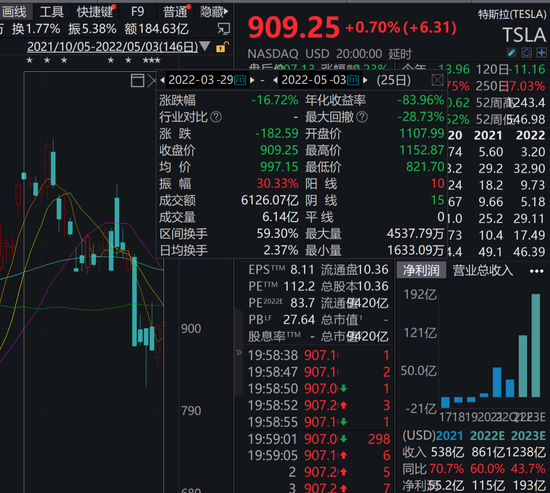Click the 2021/10/05-2022/05/03(146日) date range link
This screenshot has height=493, width=550.
pos(113,46)
